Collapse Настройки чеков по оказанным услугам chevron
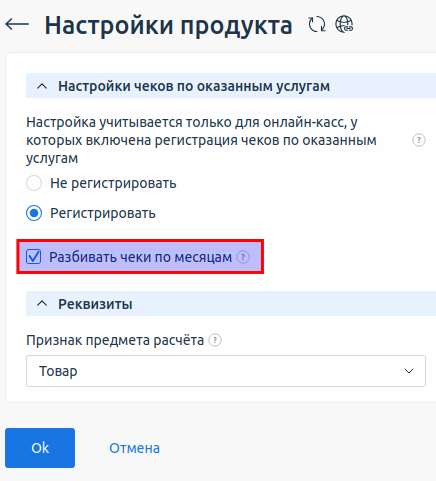The image size is (436, 481). pos(42,87)
